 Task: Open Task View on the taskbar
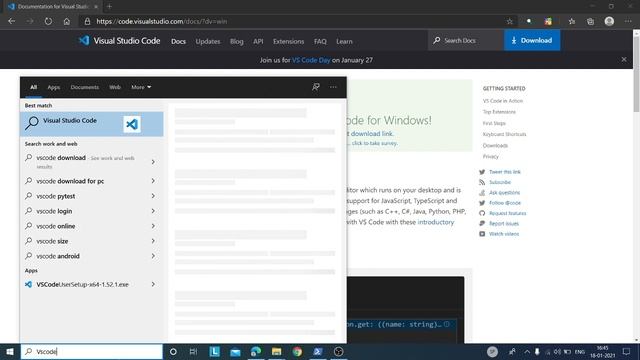(x=193, y=351)
